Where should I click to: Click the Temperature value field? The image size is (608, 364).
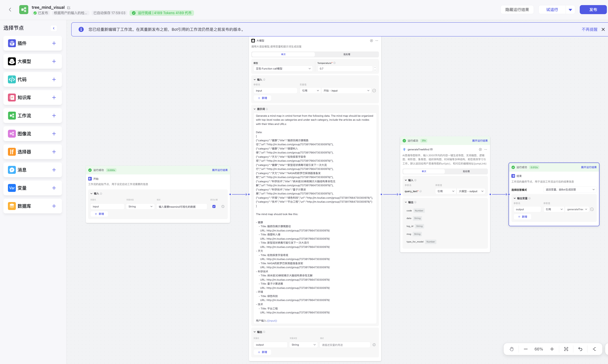click(x=345, y=69)
